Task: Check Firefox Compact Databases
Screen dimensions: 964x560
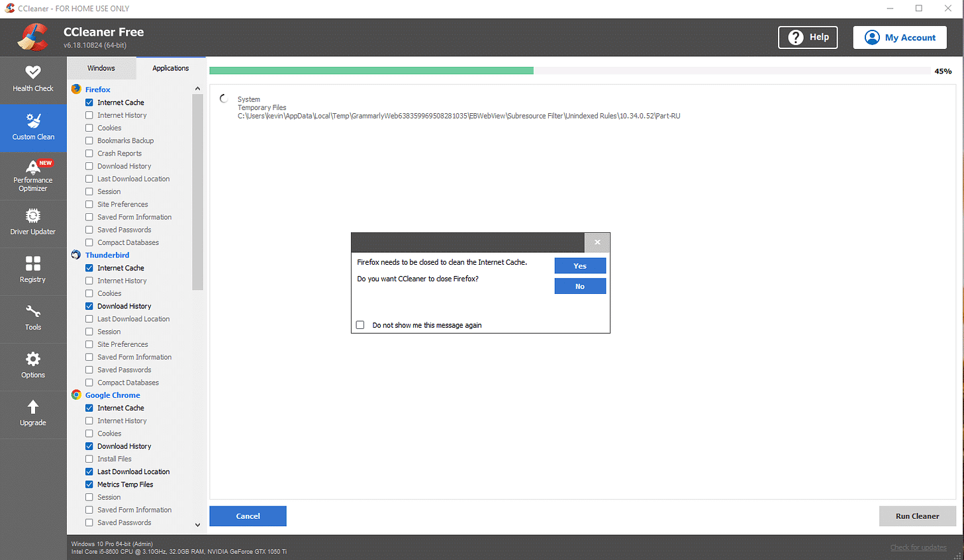Action: [89, 242]
